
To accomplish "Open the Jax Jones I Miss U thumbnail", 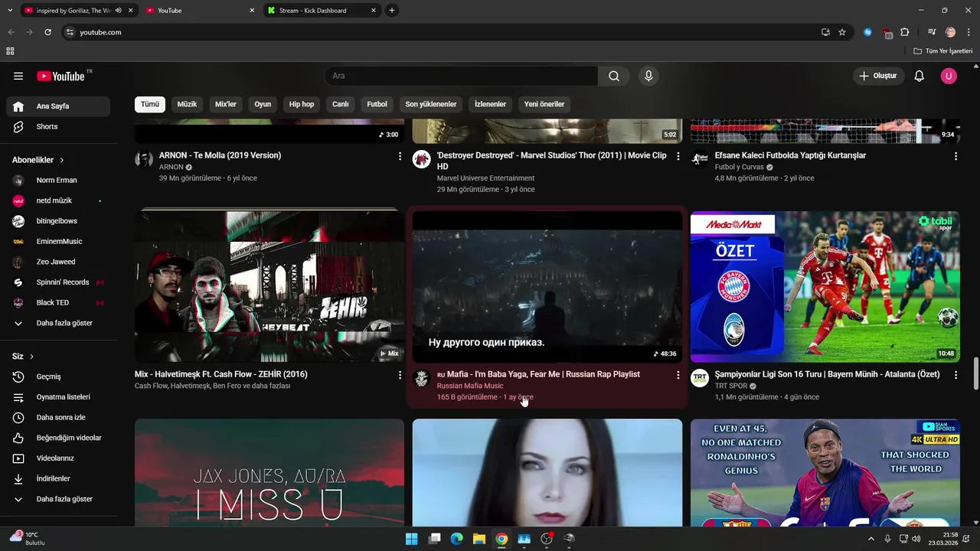I will tap(269, 472).
